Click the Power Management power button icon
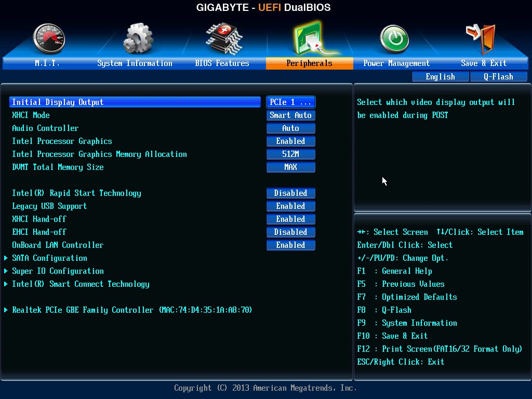 click(394, 39)
